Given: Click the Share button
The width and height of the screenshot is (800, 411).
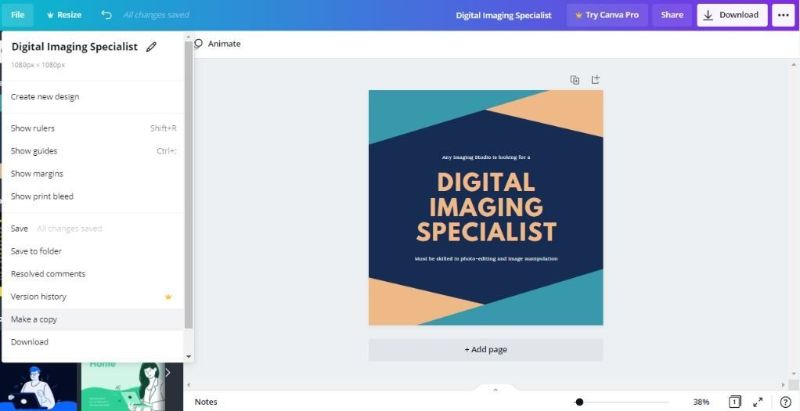Looking at the screenshot, I should 672,15.
